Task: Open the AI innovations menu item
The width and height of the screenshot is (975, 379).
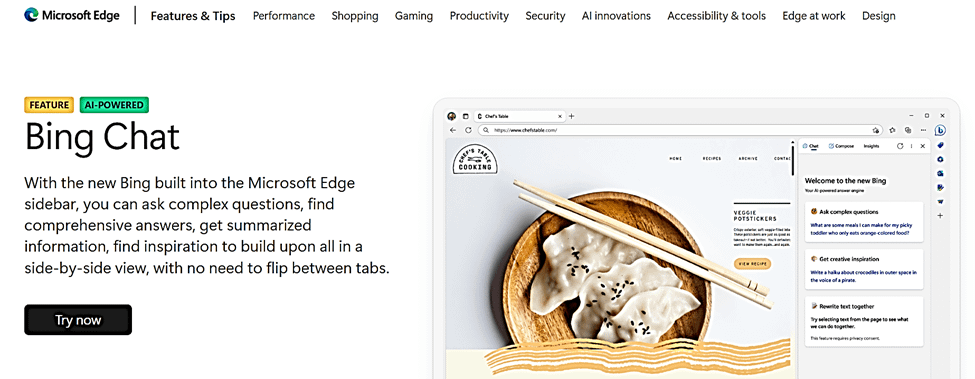Action: (616, 16)
